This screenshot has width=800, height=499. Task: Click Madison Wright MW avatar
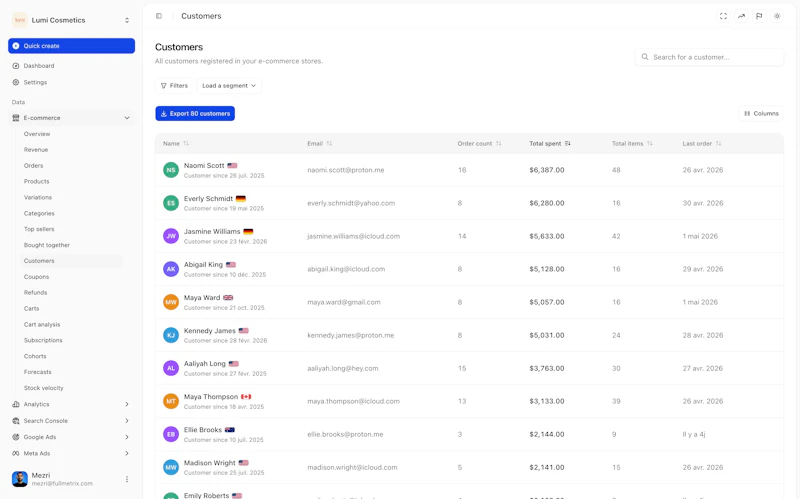171,467
